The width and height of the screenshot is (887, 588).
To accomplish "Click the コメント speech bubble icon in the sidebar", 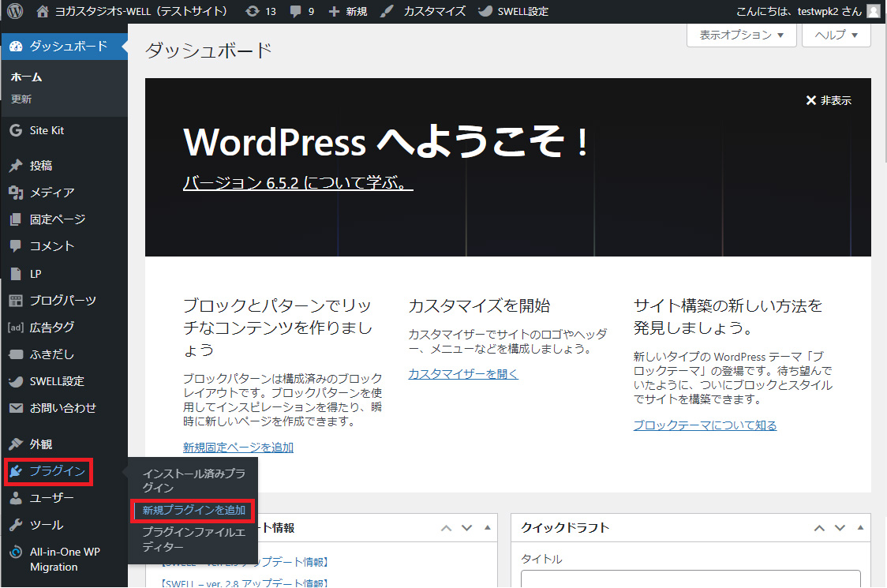I will [16, 246].
